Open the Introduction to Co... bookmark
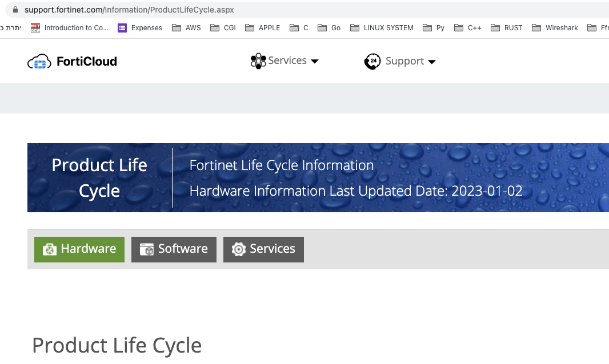Viewport: 609px width, 364px height. [x=70, y=28]
